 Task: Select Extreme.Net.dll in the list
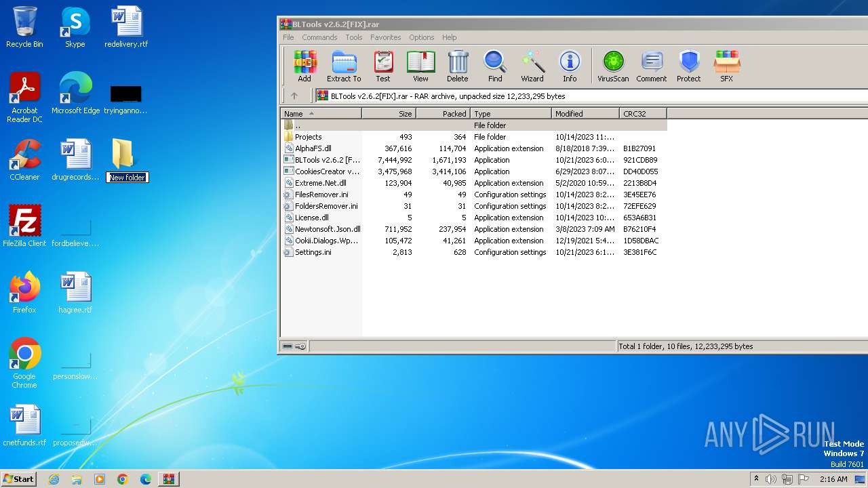pyautogui.click(x=474, y=183)
